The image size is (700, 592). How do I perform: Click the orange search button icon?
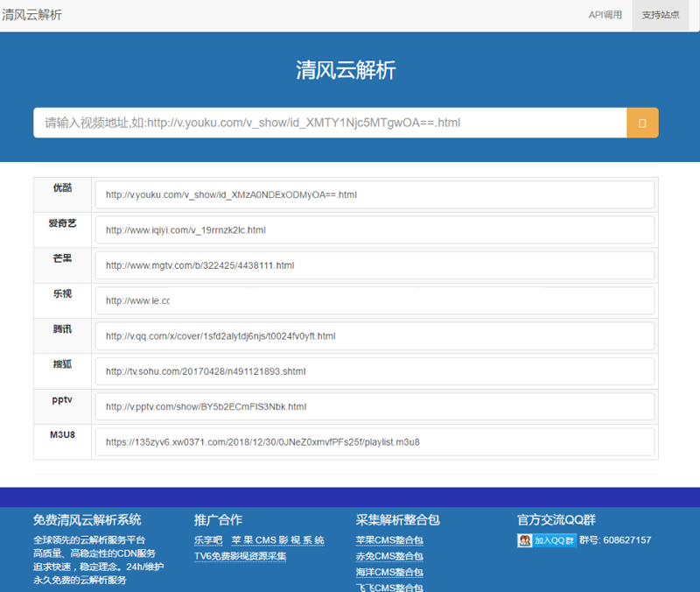click(642, 123)
